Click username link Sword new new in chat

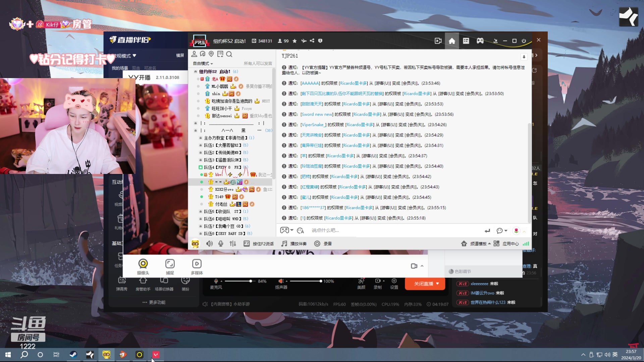(317, 114)
